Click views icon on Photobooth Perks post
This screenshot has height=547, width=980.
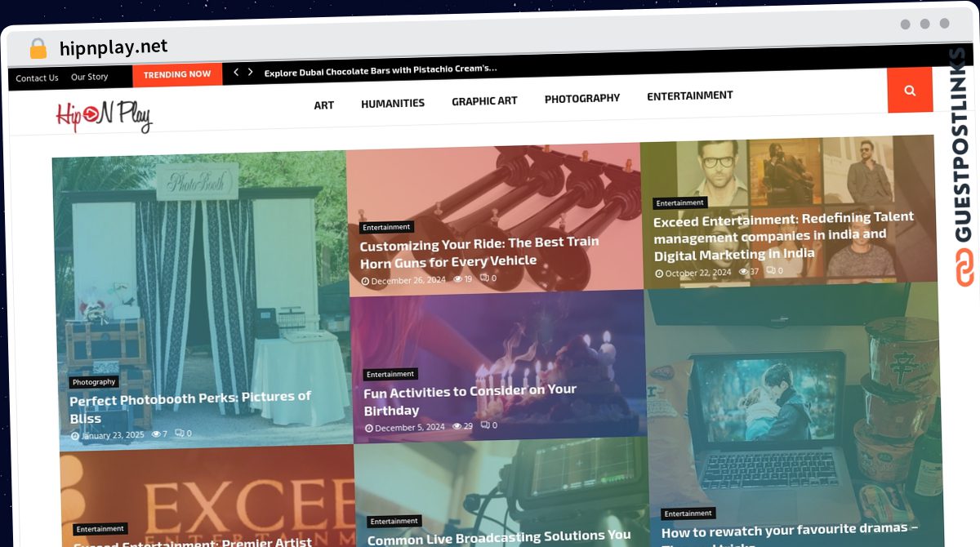click(156, 434)
